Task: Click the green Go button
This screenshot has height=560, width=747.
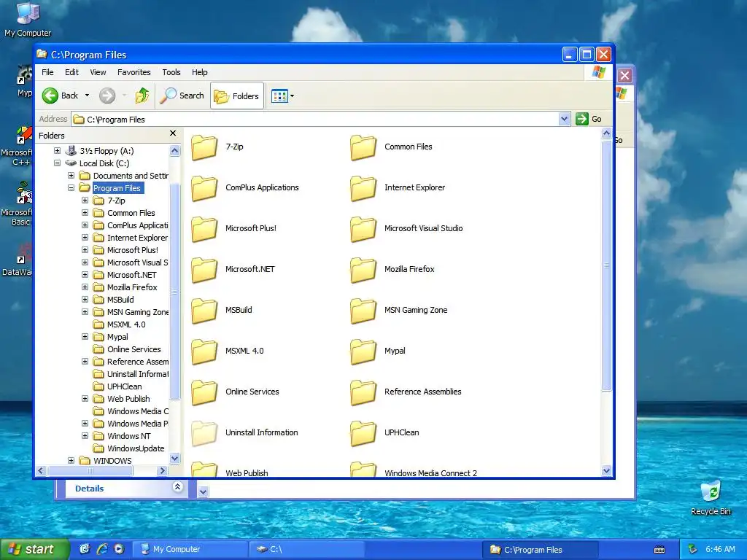Action: [x=589, y=119]
